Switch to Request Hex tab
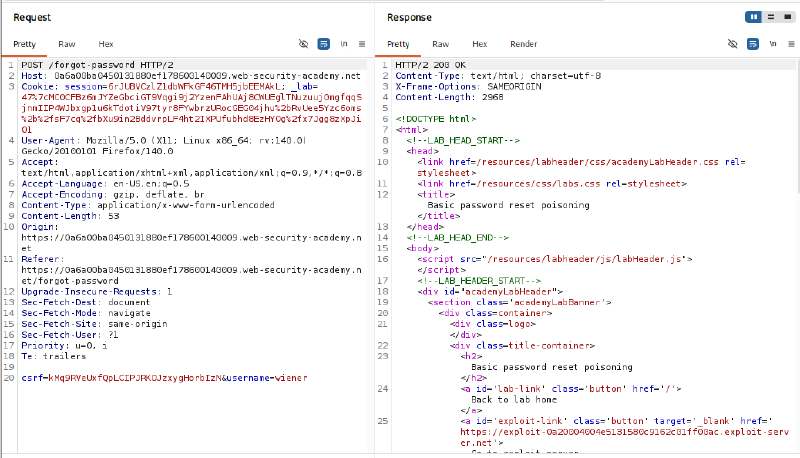The width and height of the screenshot is (800, 458). [x=106, y=44]
